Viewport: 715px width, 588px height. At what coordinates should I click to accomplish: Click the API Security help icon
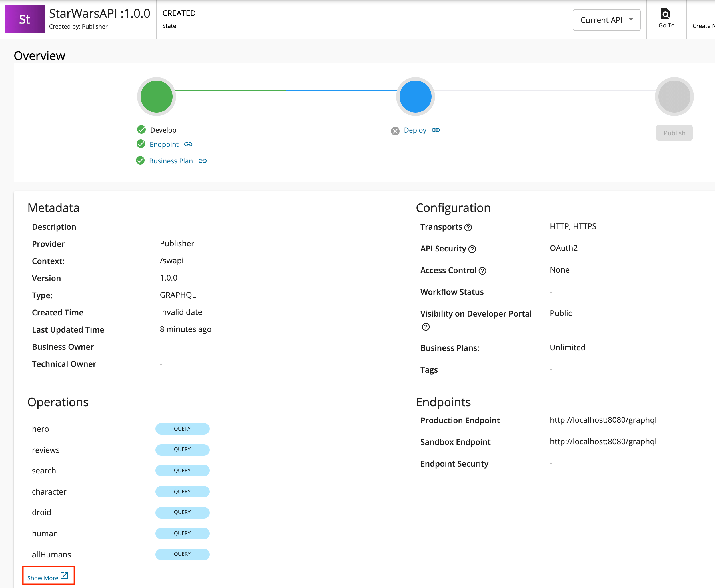click(472, 249)
